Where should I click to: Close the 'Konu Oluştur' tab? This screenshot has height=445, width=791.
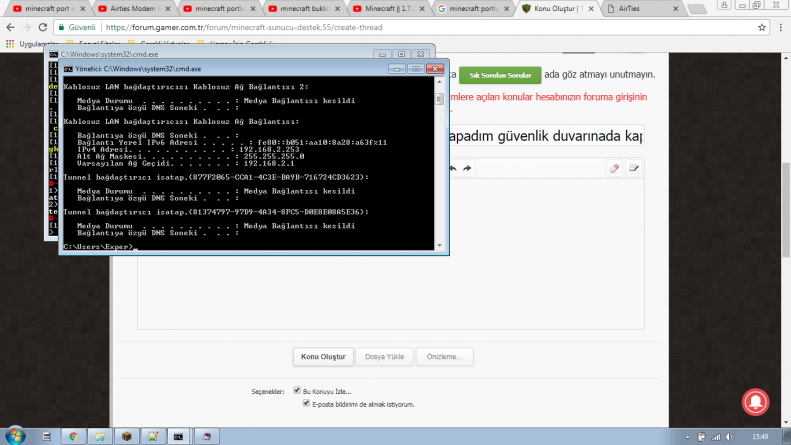591,9
